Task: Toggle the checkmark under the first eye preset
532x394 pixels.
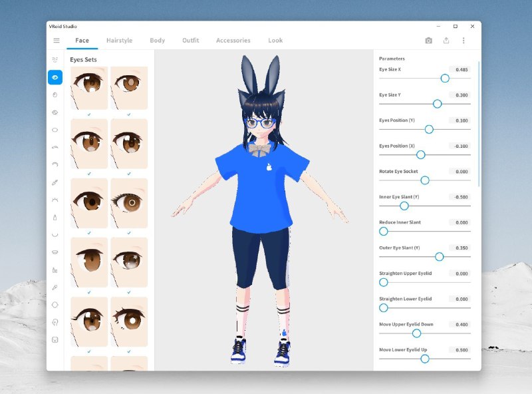Action: click(x=88, y=114)
